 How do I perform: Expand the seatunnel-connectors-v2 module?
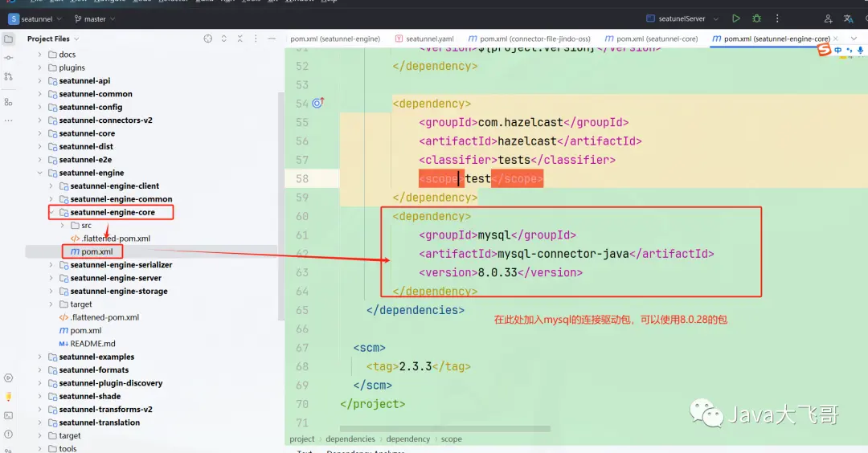40,120
